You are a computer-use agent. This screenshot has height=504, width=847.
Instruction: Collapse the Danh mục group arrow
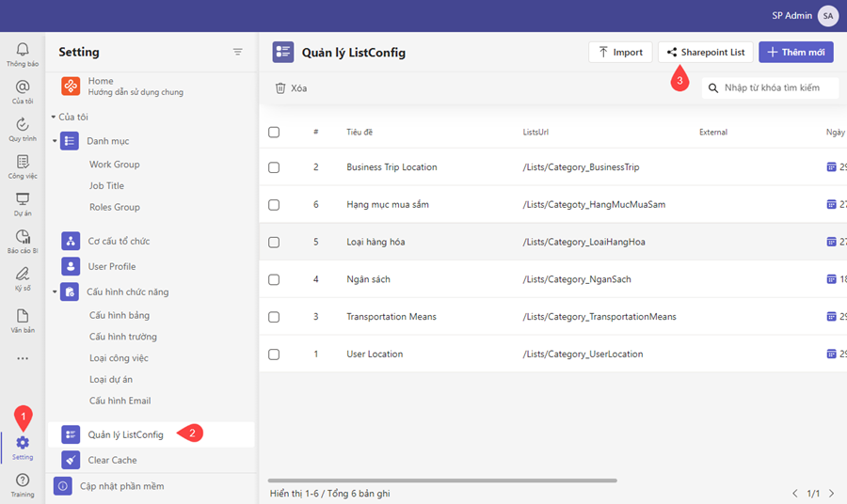coord(54,141)
